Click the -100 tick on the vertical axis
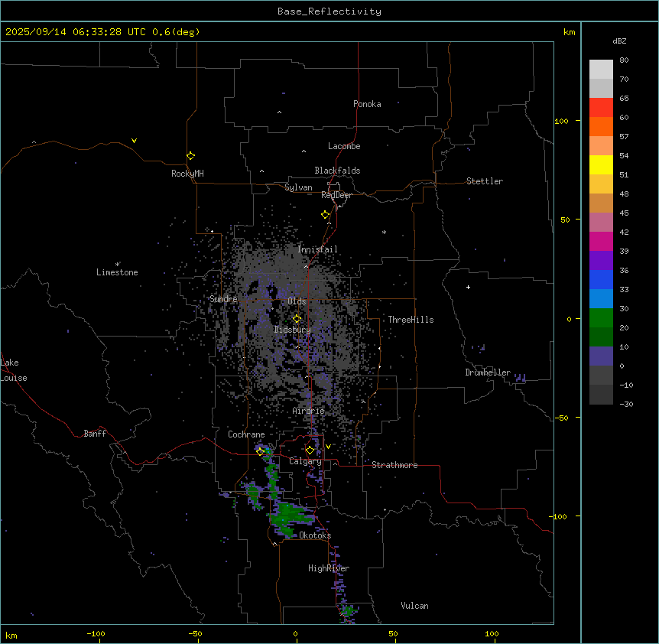The width and height of the screenshot is (659, 644). 559,516
